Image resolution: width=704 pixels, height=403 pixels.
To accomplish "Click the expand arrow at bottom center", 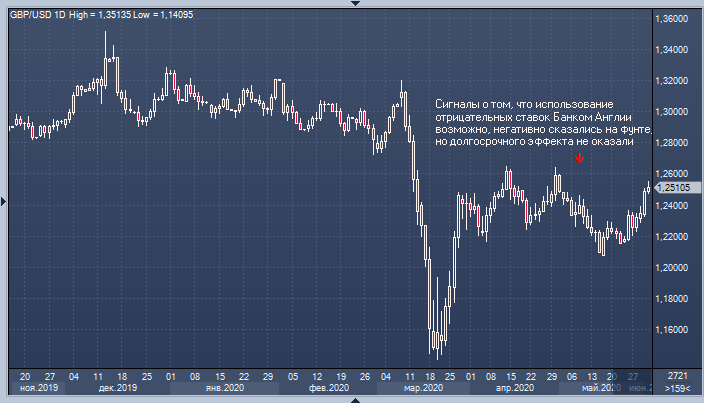I will coord(352,399).
